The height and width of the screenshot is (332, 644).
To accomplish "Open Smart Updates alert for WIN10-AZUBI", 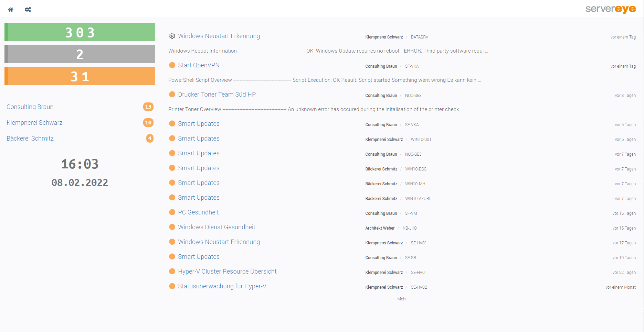I will [199, 198].
